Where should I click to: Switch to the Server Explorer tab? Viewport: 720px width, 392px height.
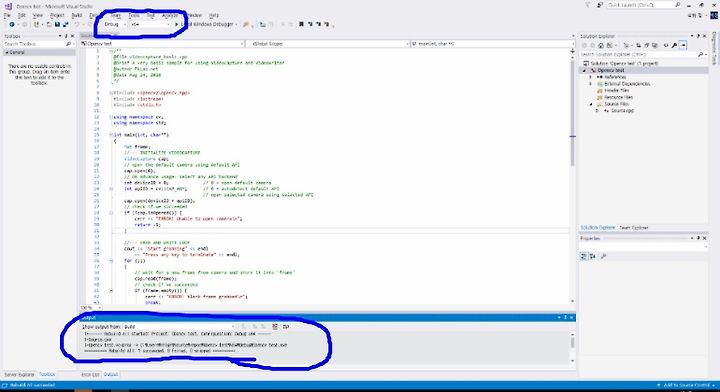19,375
